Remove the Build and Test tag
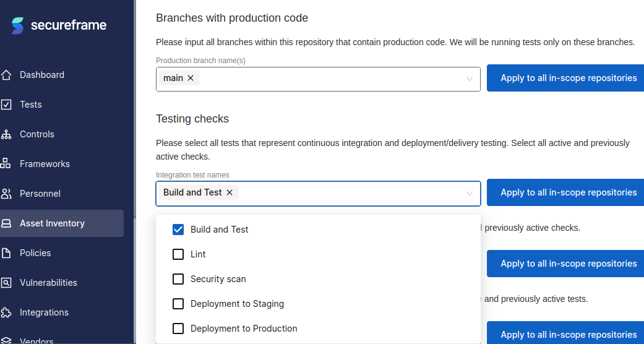This screenshot has height=344, width=644. pyautogui.click(x=230, y=192)
